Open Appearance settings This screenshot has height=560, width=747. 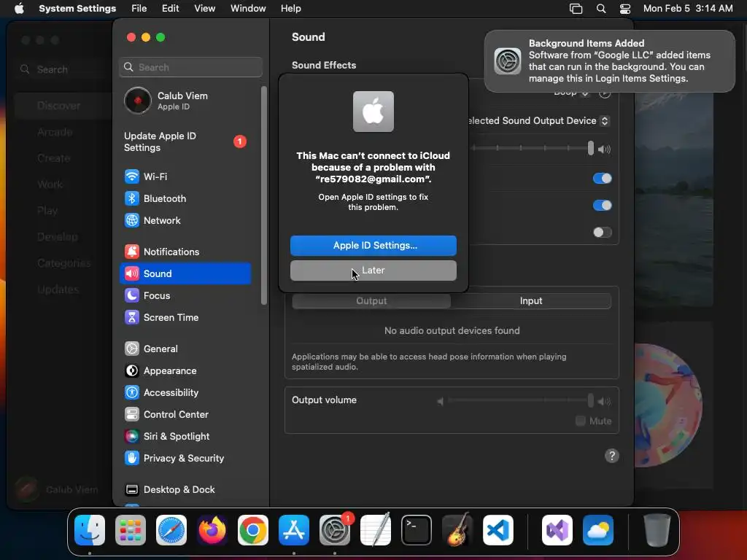pos(185,371)
